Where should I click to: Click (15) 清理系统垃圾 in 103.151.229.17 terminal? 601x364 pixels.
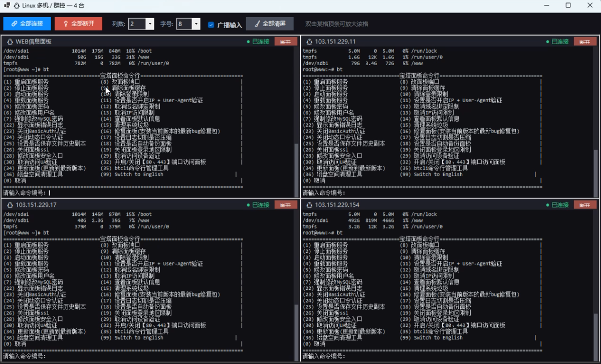[x=125, y=288]
